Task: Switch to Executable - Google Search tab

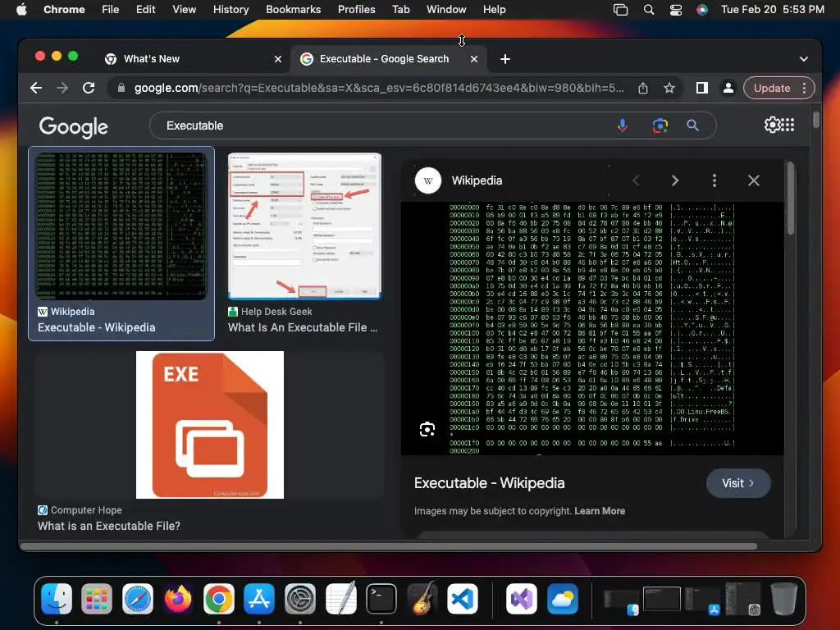Action: point(384,59)
